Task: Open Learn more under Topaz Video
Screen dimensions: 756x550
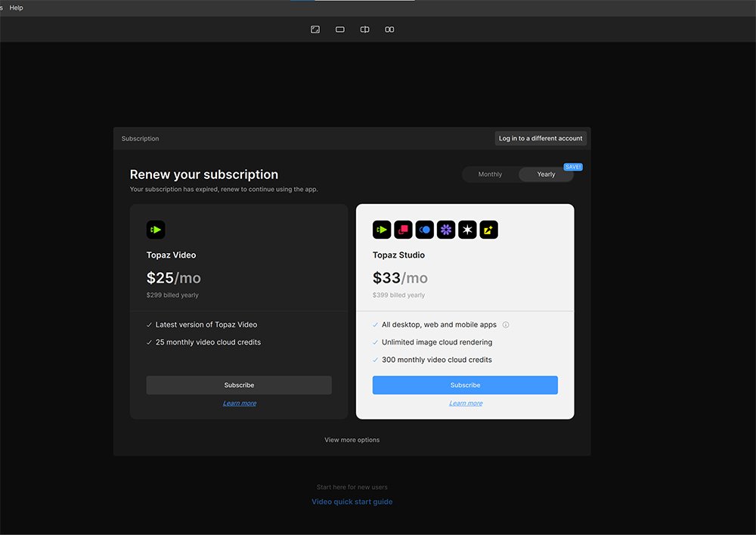Action: point(239,403)
